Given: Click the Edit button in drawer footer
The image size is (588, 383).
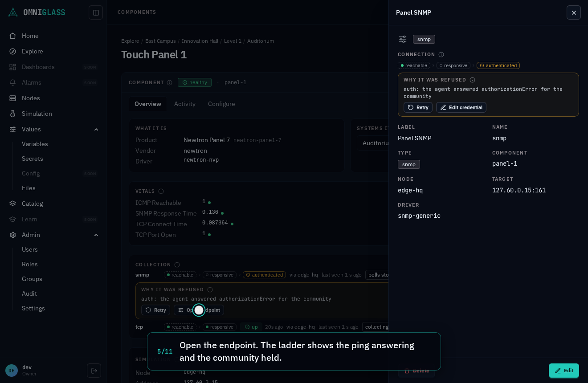Looking at the screenshot, I should 564,371.
